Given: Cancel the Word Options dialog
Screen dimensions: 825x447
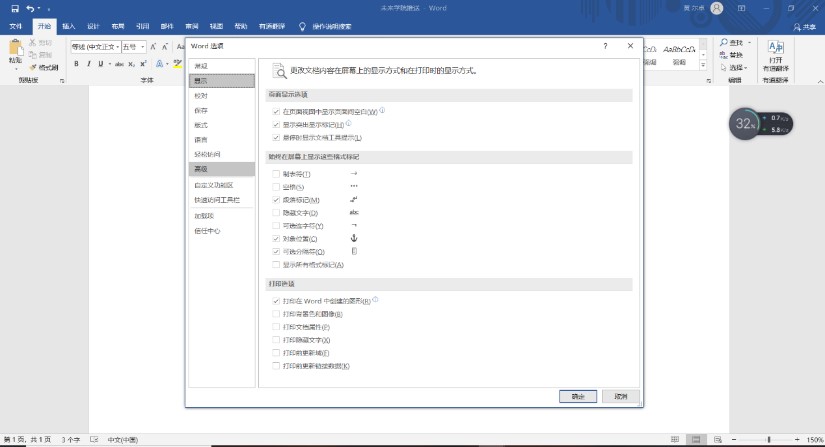Looking at the screenshot, I should (x=620, y=397).
